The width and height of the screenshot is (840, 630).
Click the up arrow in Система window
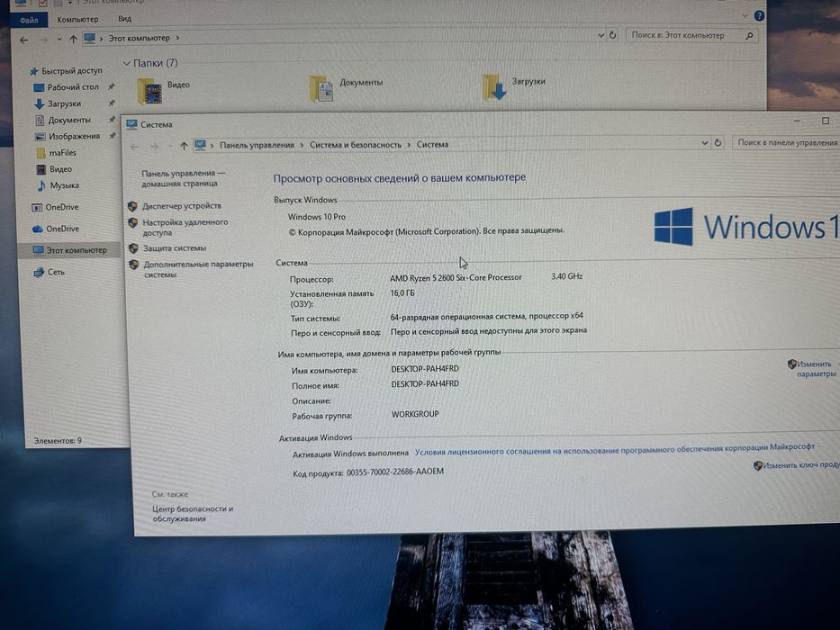(184, 146)
